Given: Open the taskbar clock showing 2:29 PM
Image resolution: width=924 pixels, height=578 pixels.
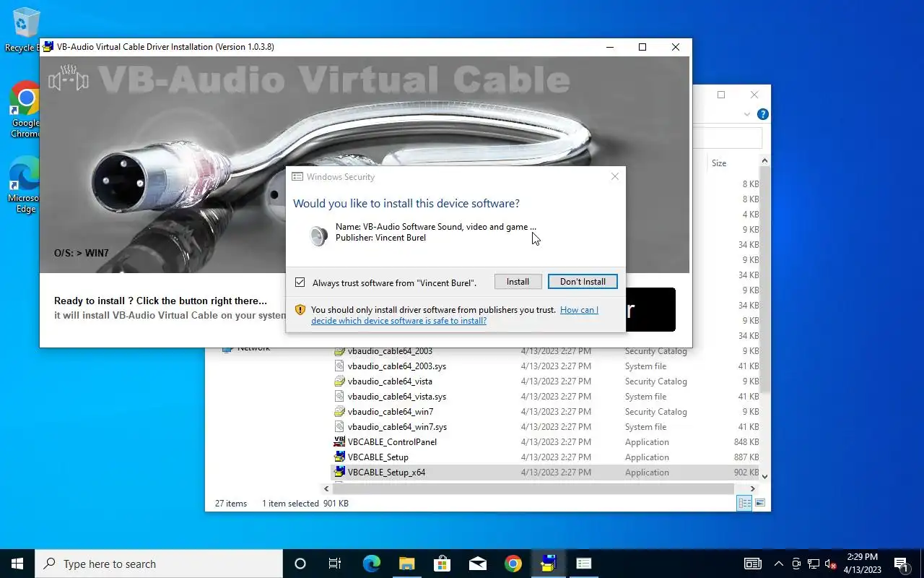Looking at the screenshot, I should point(862,564).
